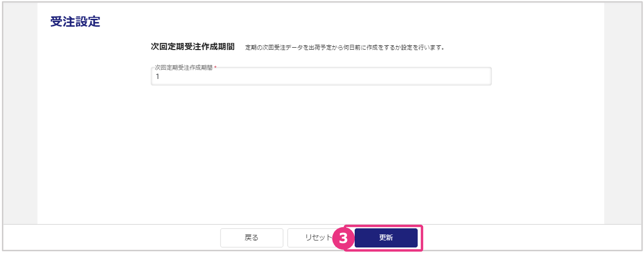Click the pink number 3 step badge
Viewport: 644px width, 258px height.
coord(343,238)
